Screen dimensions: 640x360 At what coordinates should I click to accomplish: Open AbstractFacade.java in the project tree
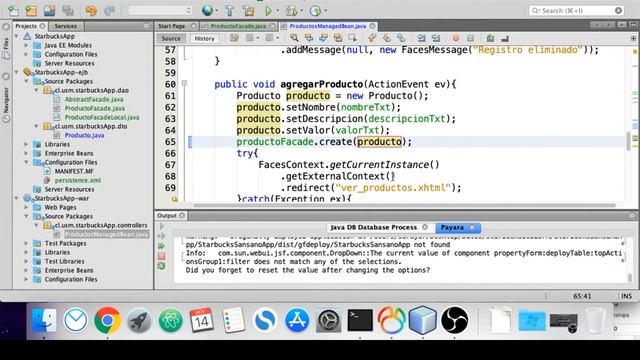click(x=94, y=99)
